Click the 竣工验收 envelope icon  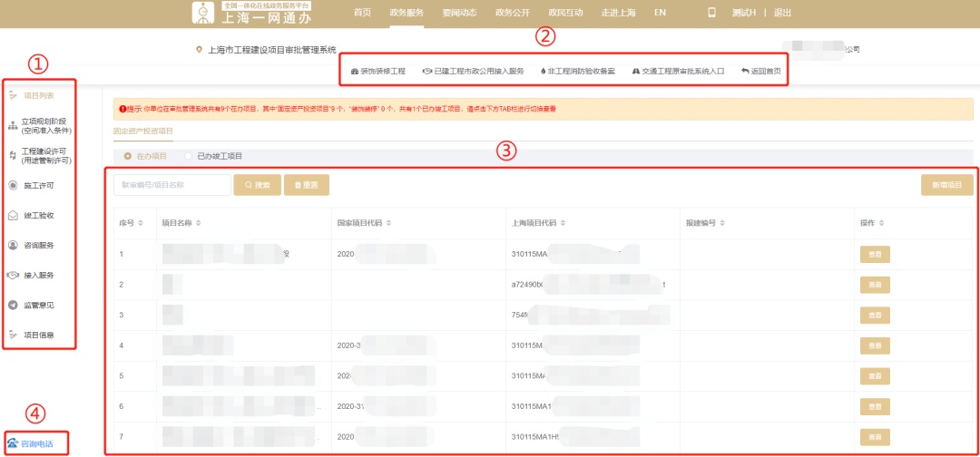click(13, 216)
